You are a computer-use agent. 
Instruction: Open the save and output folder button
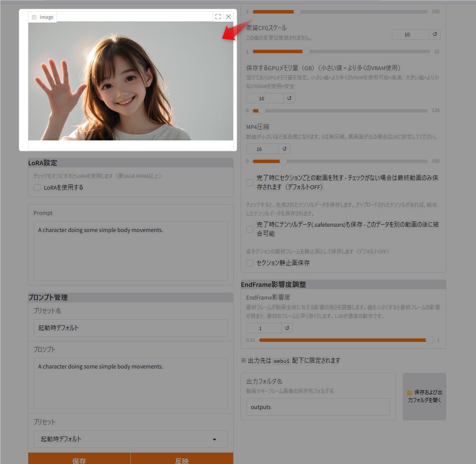[x=424, y=396]
